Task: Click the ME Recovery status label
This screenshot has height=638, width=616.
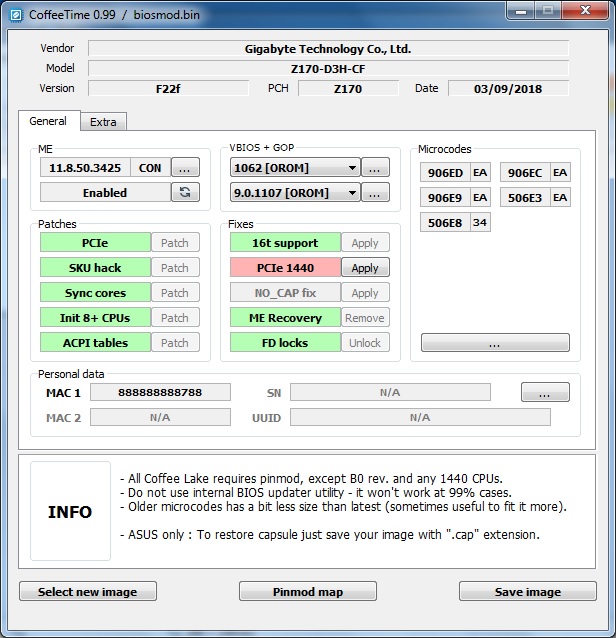Action: (285, 317)
